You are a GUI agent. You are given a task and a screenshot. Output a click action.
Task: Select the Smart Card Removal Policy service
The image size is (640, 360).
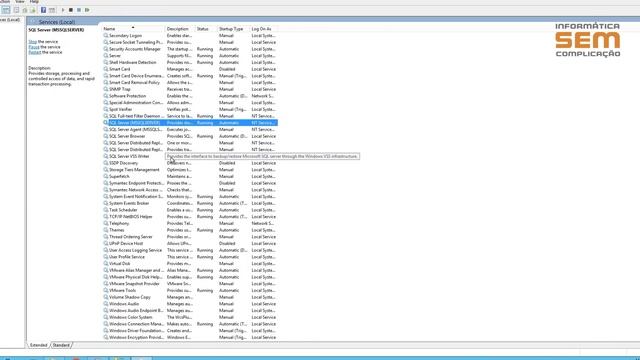190,82
